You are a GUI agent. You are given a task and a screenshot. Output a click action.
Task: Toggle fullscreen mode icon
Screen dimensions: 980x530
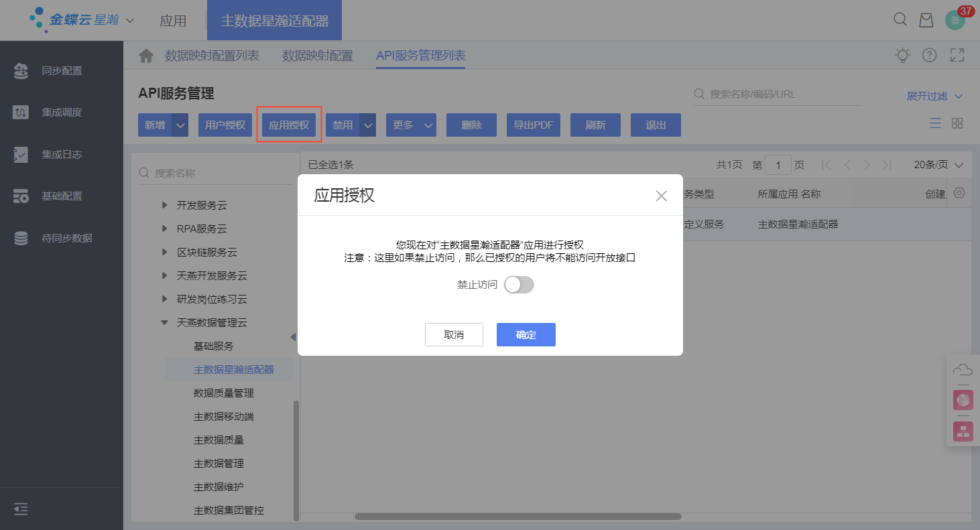coord(957,56)
